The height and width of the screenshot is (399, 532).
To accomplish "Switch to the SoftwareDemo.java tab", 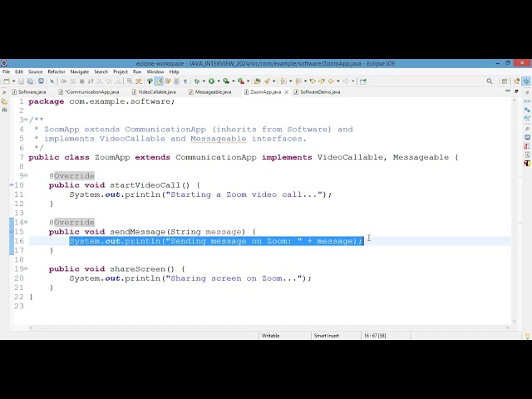I will [317, 92].
